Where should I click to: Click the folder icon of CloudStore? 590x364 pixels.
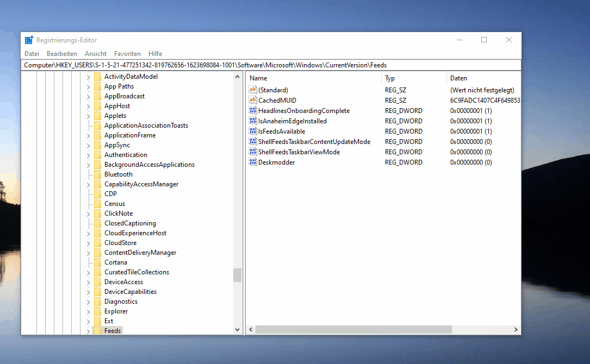(97, 243)
